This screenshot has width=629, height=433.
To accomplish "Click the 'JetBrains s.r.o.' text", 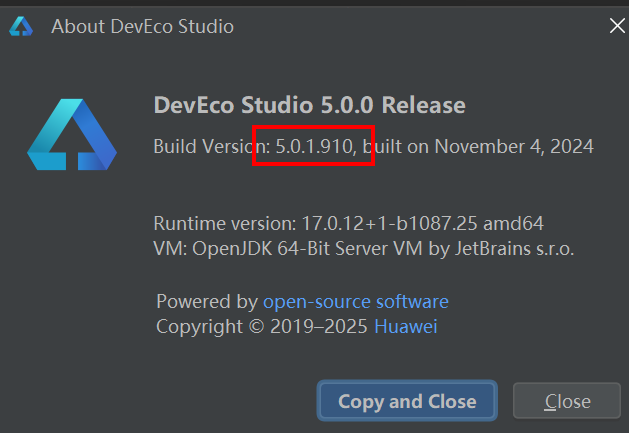I will [514, 248].
